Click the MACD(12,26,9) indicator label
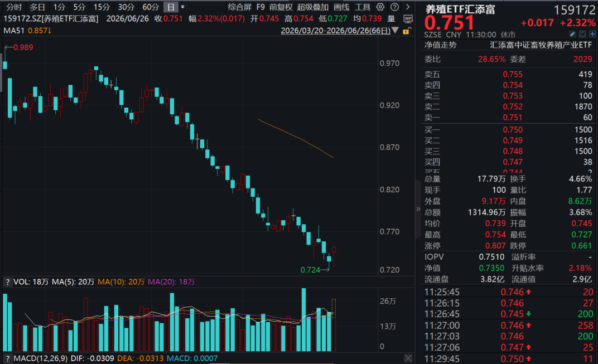 click(x=40, y=358)
